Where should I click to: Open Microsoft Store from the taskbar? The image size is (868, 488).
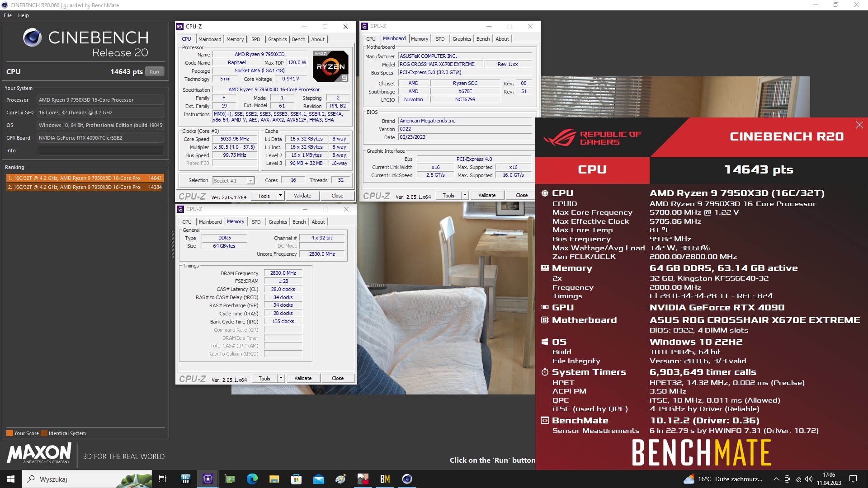click(x=296, y=479)
